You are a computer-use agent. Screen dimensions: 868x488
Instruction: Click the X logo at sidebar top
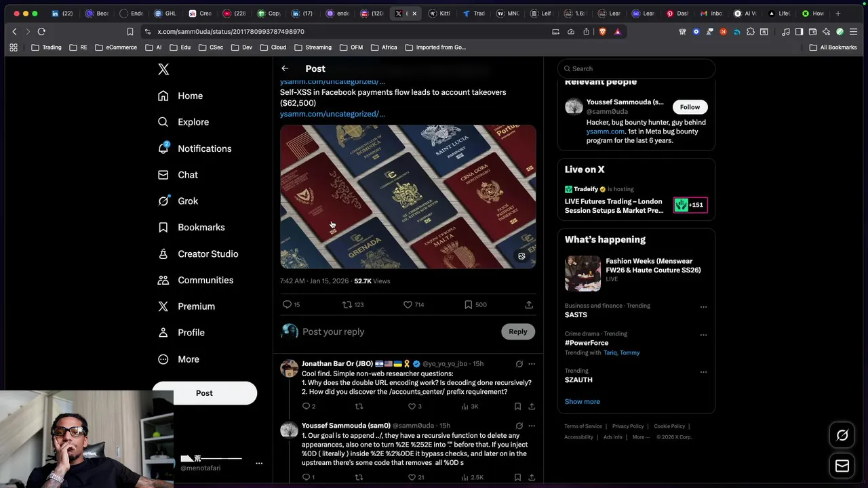(163, 69)
